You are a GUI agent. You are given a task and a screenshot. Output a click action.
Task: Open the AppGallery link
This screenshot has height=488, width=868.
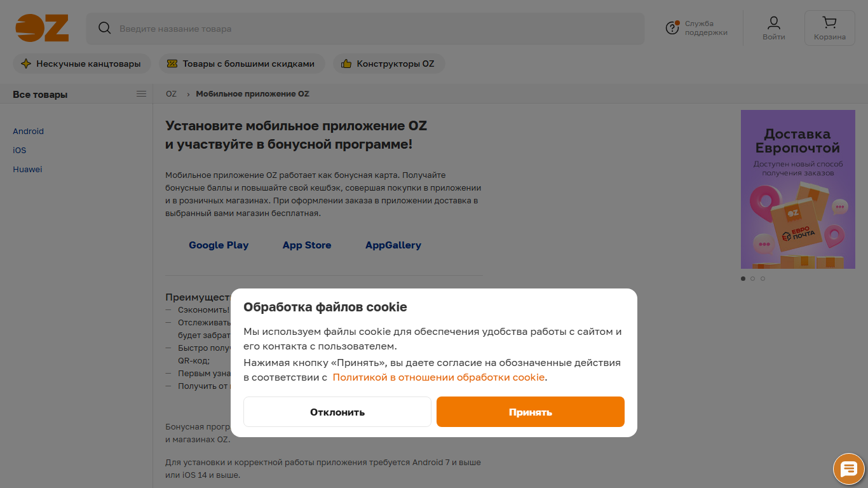pos(393,245)
